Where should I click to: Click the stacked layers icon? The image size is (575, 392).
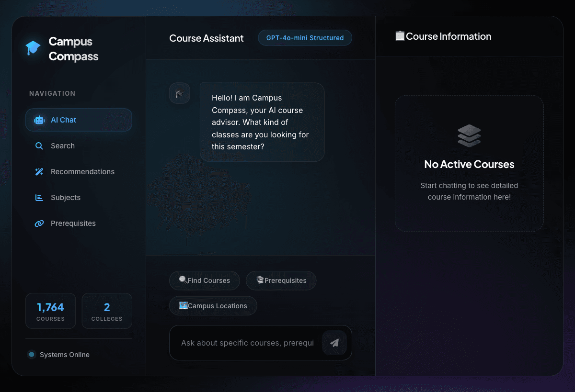[469, 136]
